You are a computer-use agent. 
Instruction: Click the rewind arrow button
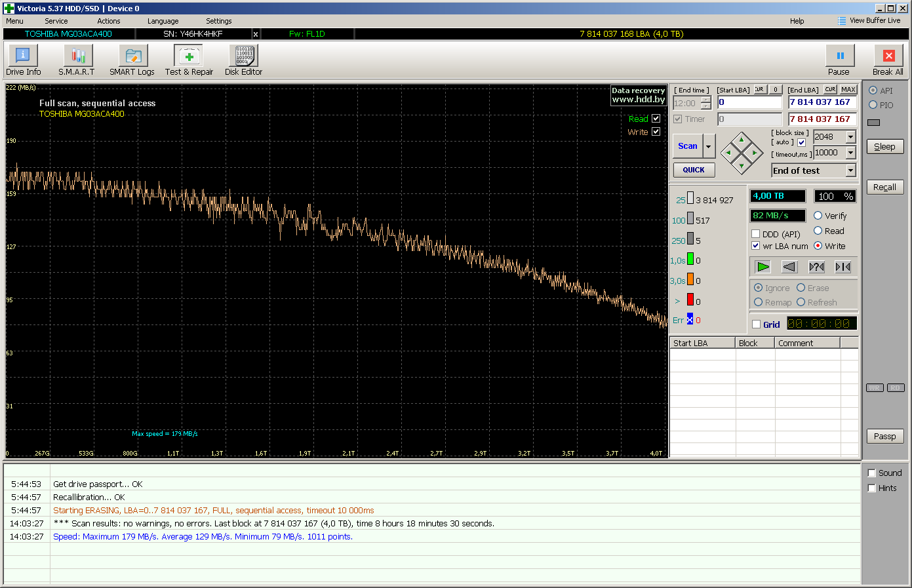pos(789,267)
